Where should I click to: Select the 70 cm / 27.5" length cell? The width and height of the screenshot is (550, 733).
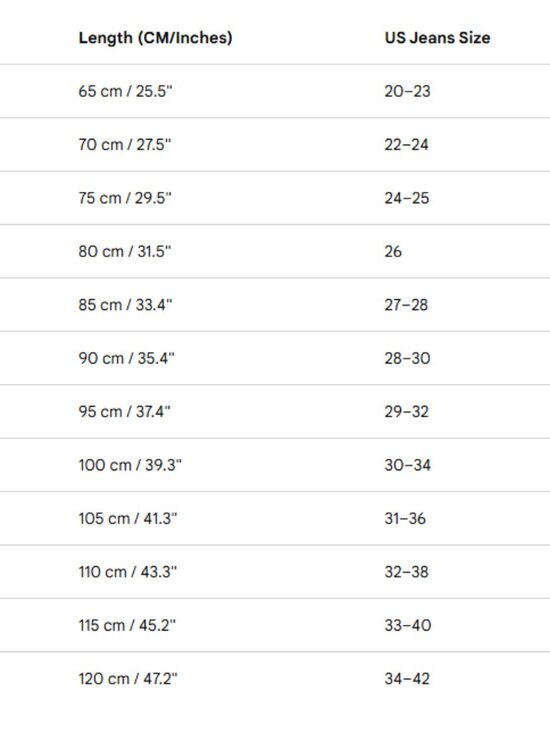(125, 144)
